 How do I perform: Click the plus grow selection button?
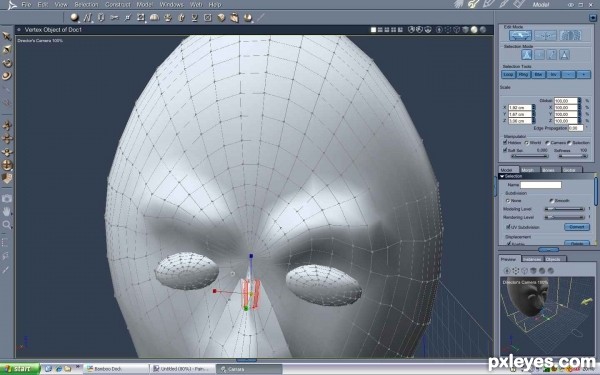tap(584, 75)
